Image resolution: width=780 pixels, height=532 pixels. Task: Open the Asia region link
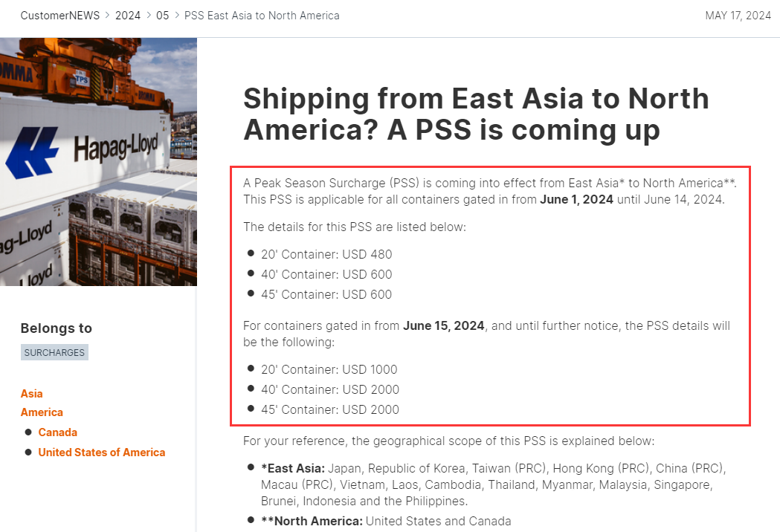click(32, 394)
